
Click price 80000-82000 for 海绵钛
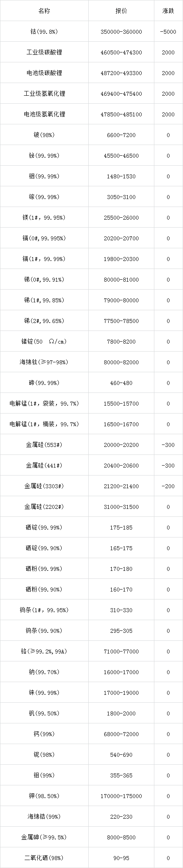click(x=121, y=362)
